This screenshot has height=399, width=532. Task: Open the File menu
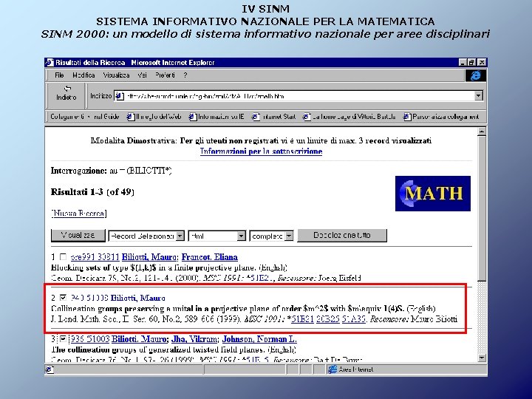59,75
